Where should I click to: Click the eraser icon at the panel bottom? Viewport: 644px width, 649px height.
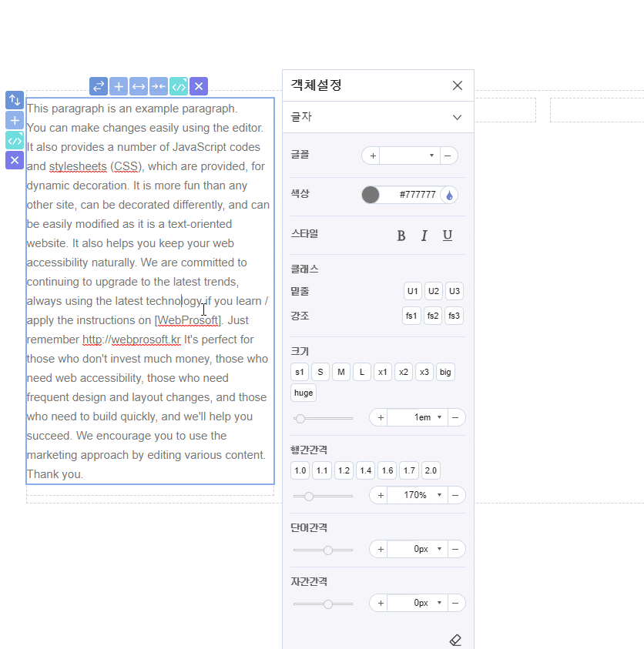point(455,640)
